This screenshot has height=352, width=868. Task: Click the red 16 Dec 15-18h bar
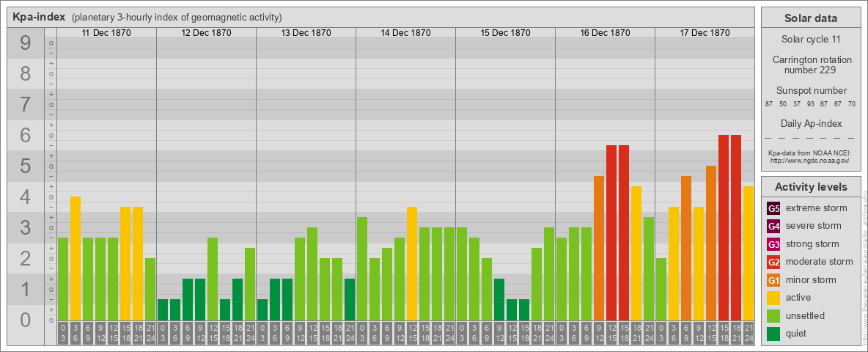(623, 232)
